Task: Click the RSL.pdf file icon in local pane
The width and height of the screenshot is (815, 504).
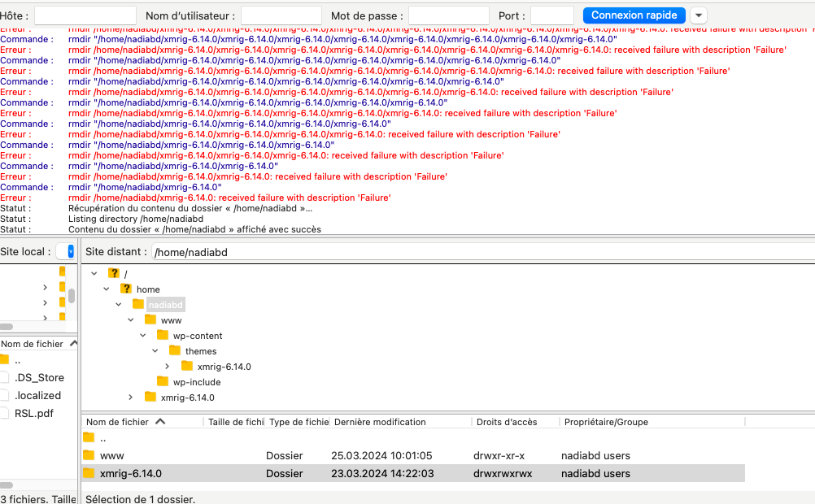Action: (x=5, y=413)
